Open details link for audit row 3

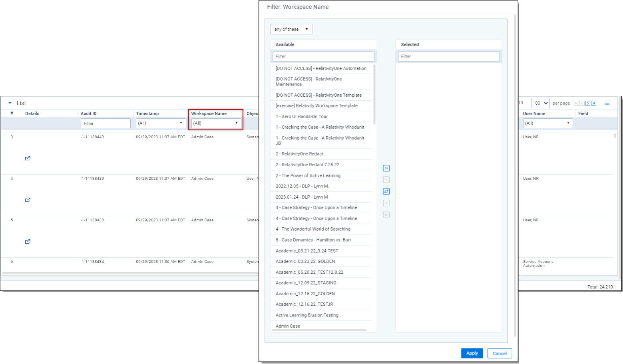pos(28,158)
